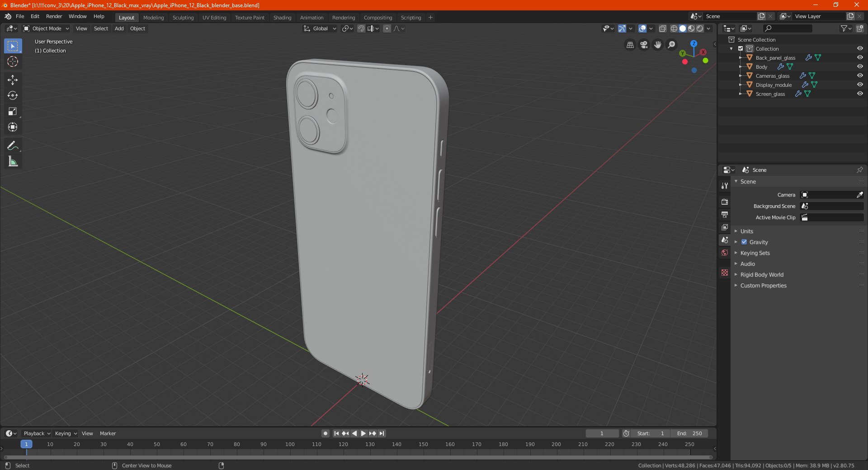Toggle X-ray mode in viewport header

(662, 28)
